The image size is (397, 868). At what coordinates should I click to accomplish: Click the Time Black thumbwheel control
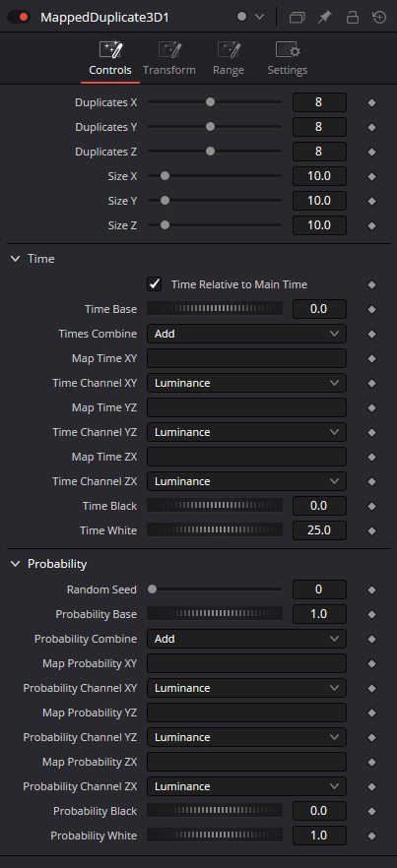click(215, 506)
